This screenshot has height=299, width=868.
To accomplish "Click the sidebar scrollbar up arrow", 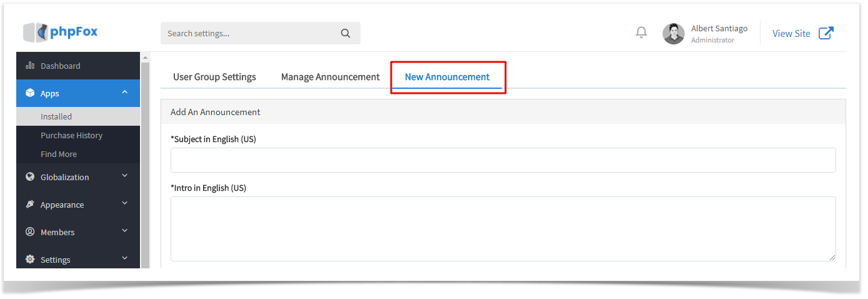I will [x=146, y=58].
